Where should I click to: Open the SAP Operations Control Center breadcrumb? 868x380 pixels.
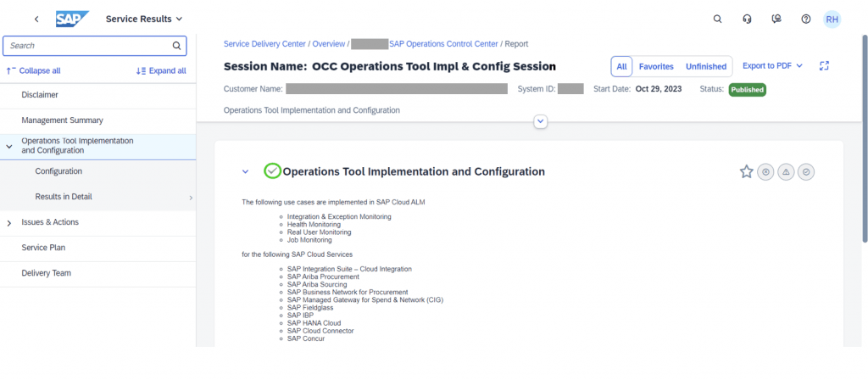[443, 44]
